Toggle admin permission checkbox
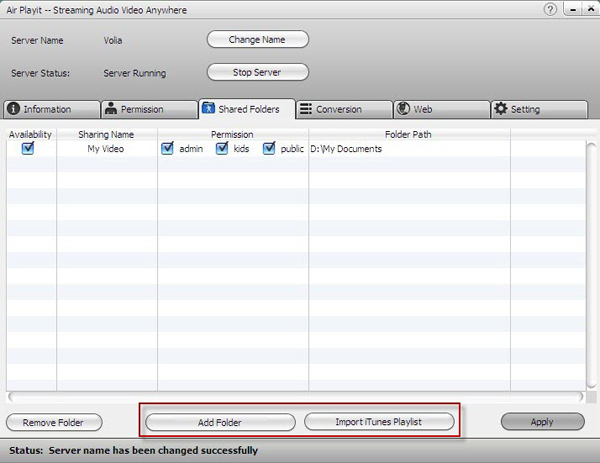The height and width of the screenshot is (463, 600). pos(167,148)
